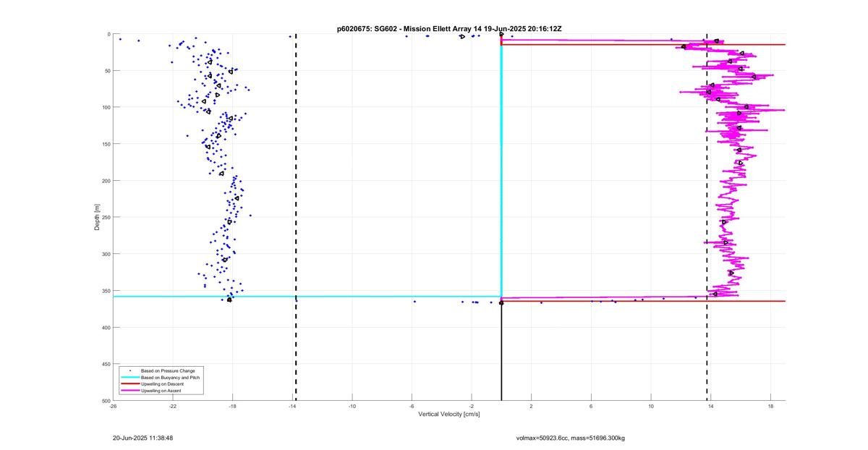
Task: Click the negative '-14' velocity tick label
Action: click(x=292, y=406)
